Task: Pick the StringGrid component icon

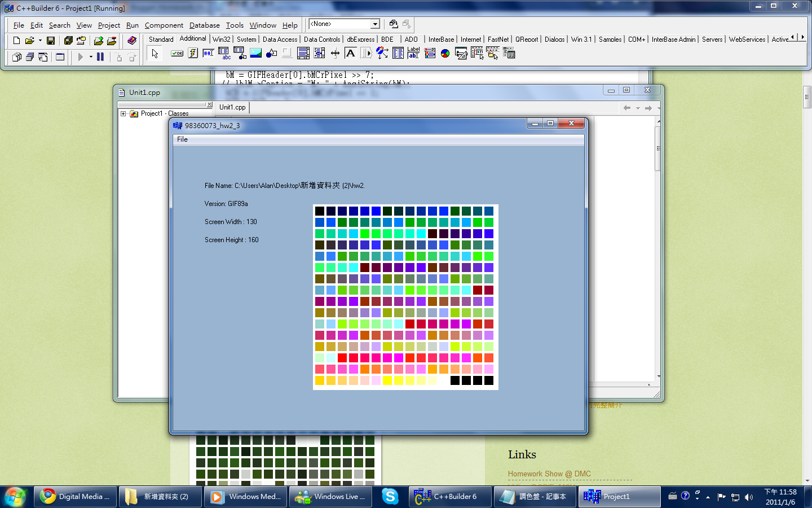Action: [x=224, y=54]
